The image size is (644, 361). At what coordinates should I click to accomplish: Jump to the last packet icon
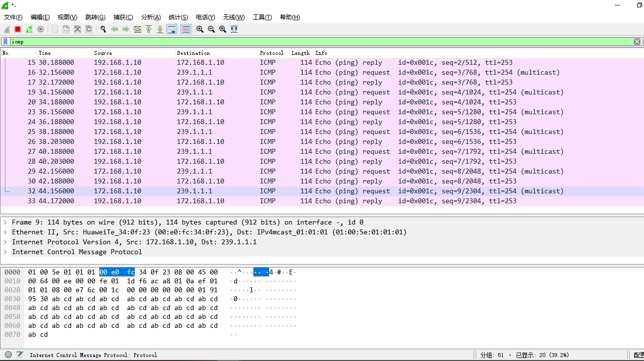tap(160, 29)
